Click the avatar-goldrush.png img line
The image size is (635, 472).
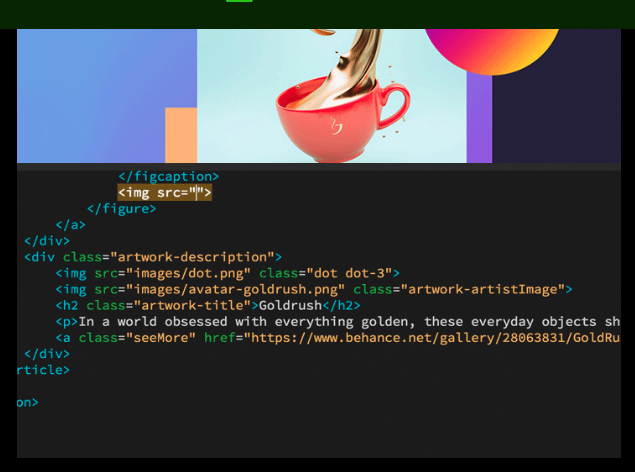314,289
